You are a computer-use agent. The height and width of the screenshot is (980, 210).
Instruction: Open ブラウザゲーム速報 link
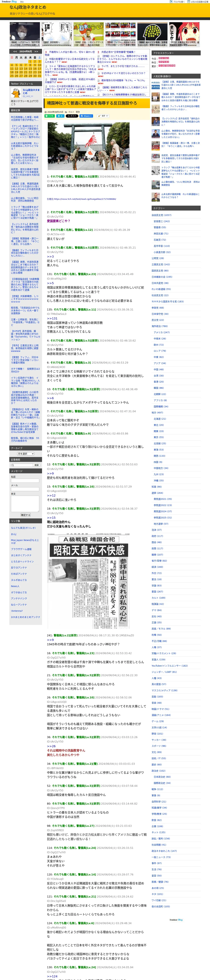pyautogui.click(x=21, y=549)
